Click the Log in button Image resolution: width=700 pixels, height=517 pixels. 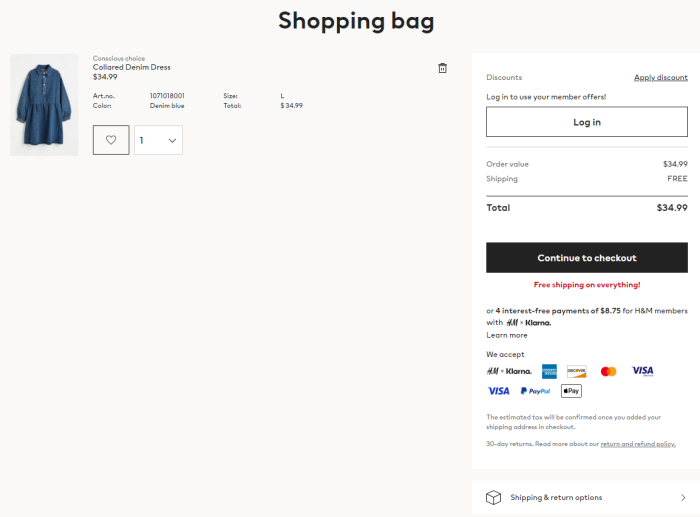587,122
